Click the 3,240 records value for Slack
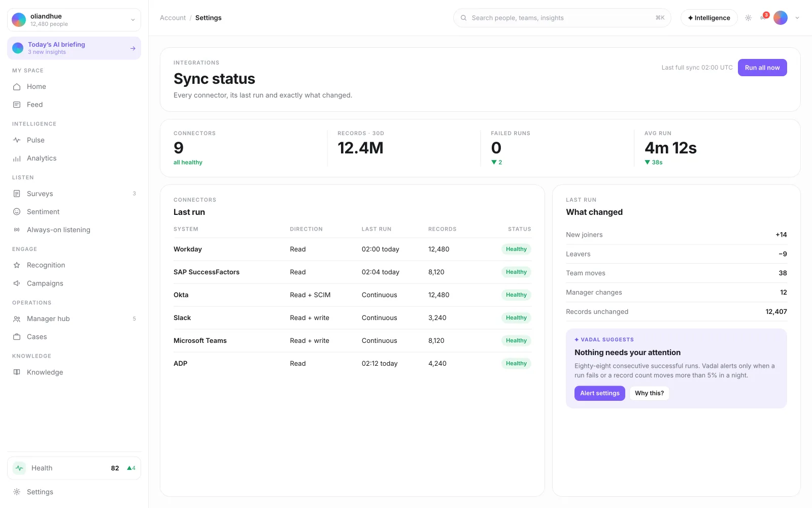The image size is (812, 508). (437, 318)
